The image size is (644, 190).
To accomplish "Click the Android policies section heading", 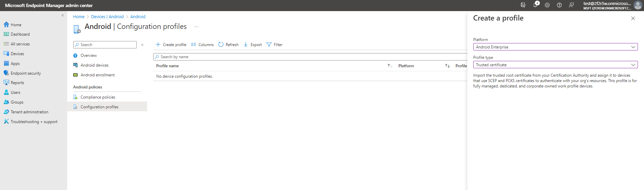I will (x=88, y=87).
